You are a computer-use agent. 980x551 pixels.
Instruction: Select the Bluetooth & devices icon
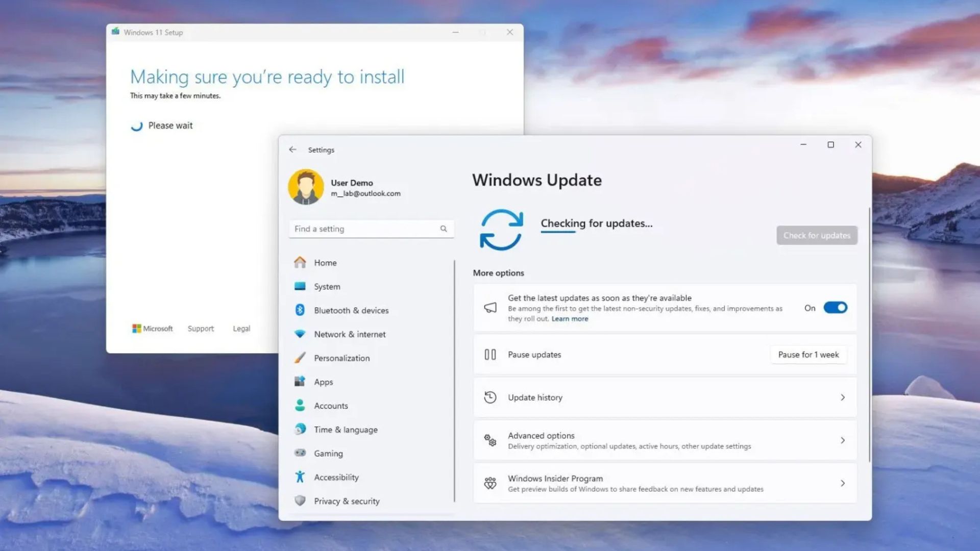301,310
